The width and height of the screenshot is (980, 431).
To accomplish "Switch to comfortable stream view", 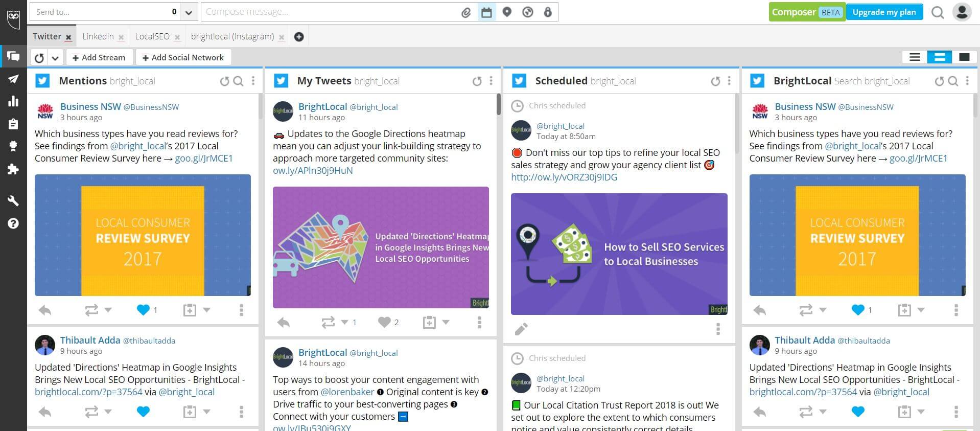I will tap(964, 57).
